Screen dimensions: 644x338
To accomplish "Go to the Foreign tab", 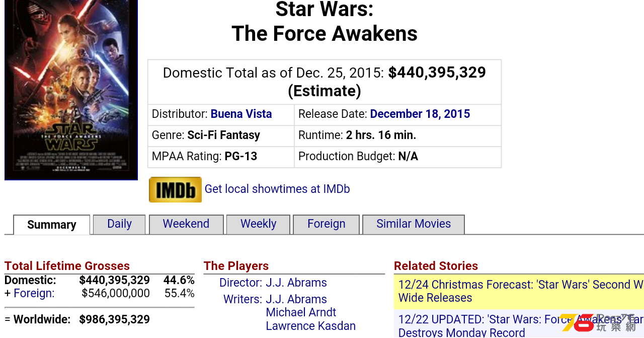I will (x=326, y=224).
